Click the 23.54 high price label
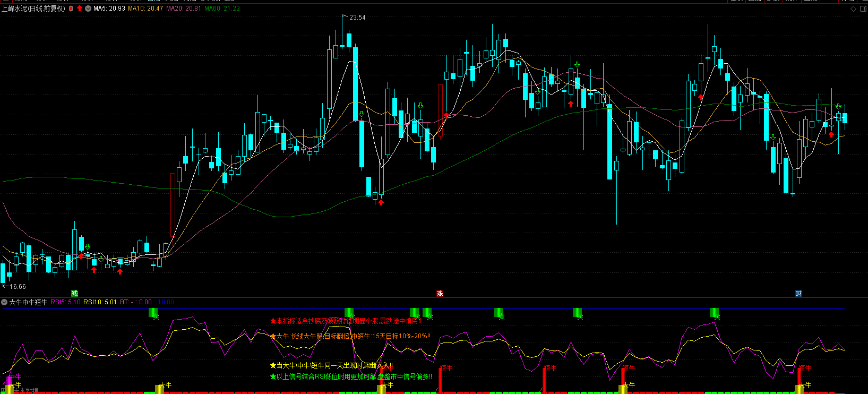868x394 pixels. pyautogui.click(x=357, y=18)
